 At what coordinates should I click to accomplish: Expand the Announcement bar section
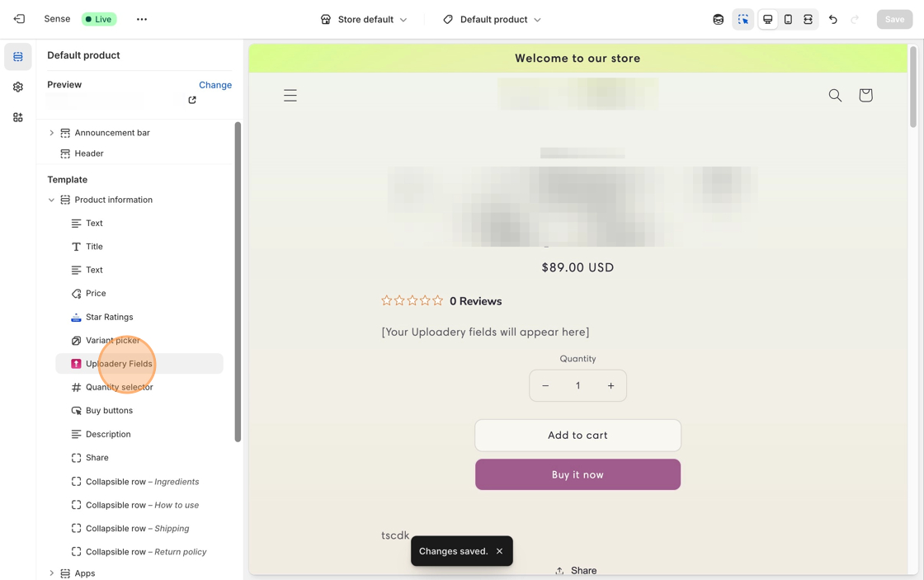click(x=51, y=133)
